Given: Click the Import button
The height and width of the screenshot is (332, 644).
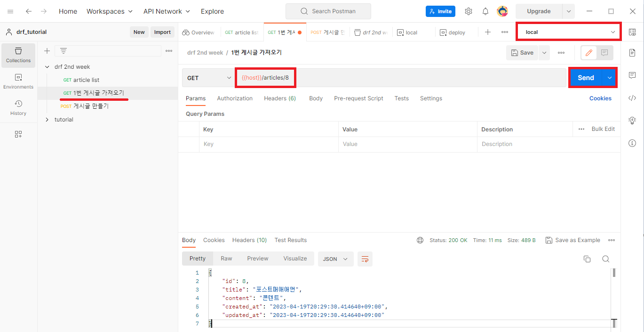Looking at the screenshot, I should 162,32.
